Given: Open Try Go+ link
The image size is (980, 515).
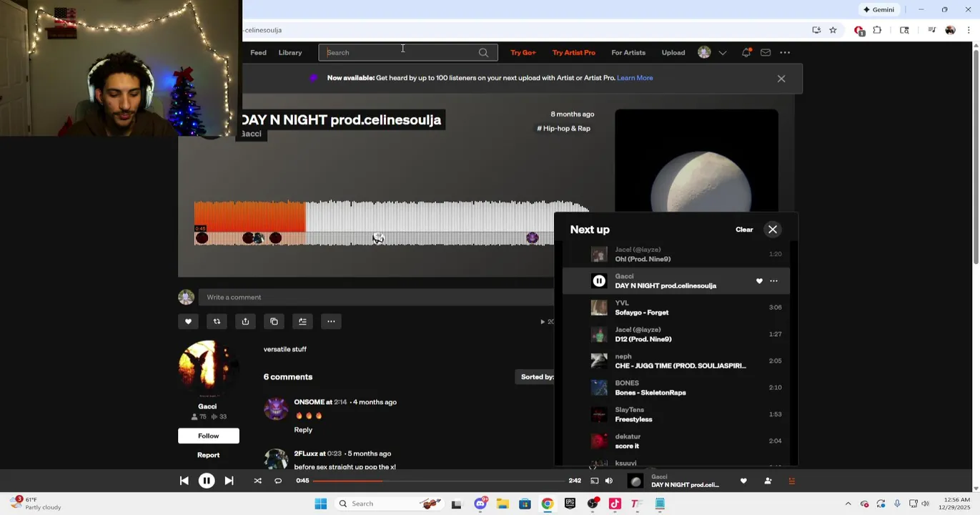Looking at the screenshot, I should point(523,52).
